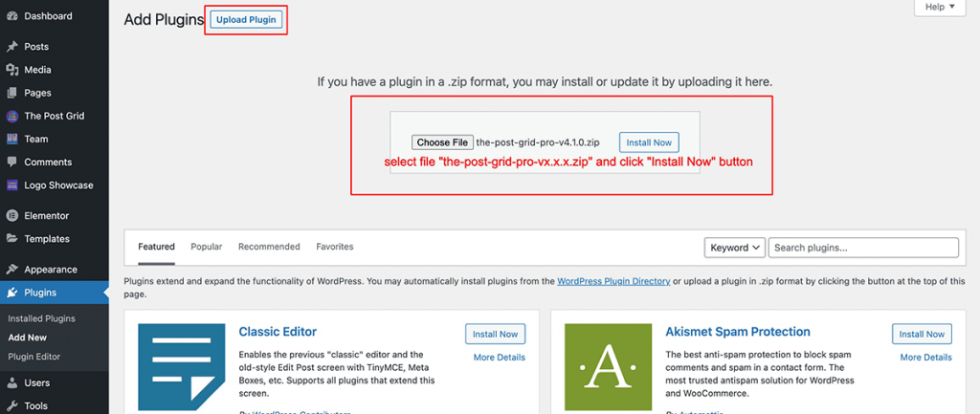The image size is (980, 414).
Task: Click the Team menu icon
Action: point(11,140)
